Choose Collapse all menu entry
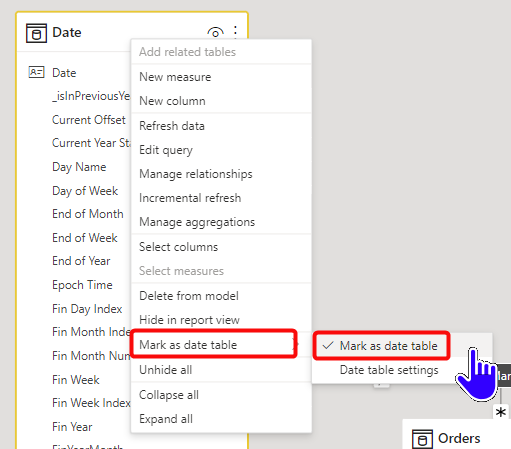Viewport: 511px width, 449px height. pos(221,395)
